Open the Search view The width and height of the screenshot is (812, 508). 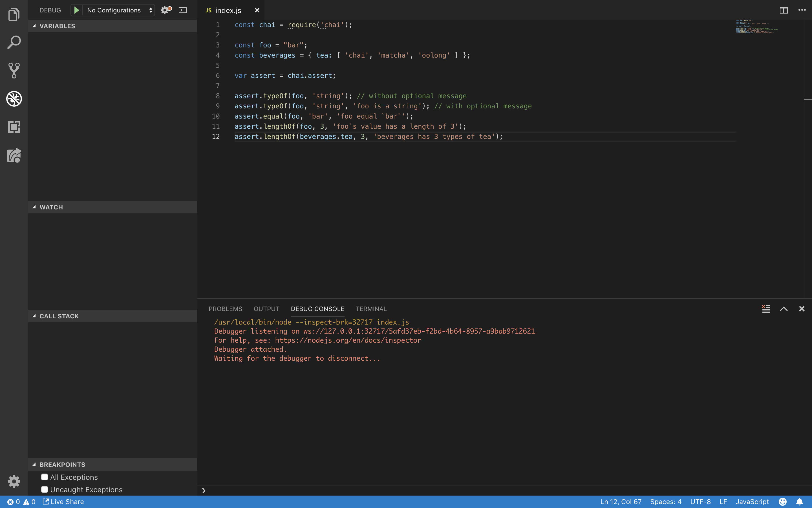tap(14, 42)
